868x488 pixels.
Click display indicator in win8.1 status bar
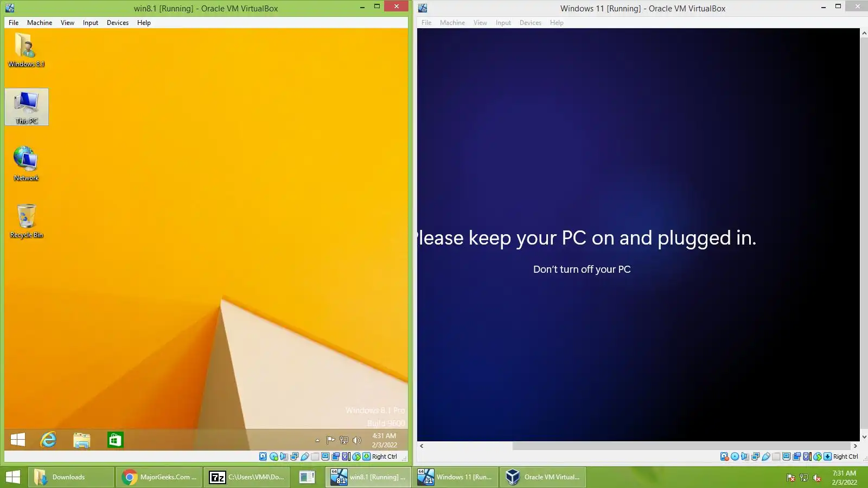325,457
